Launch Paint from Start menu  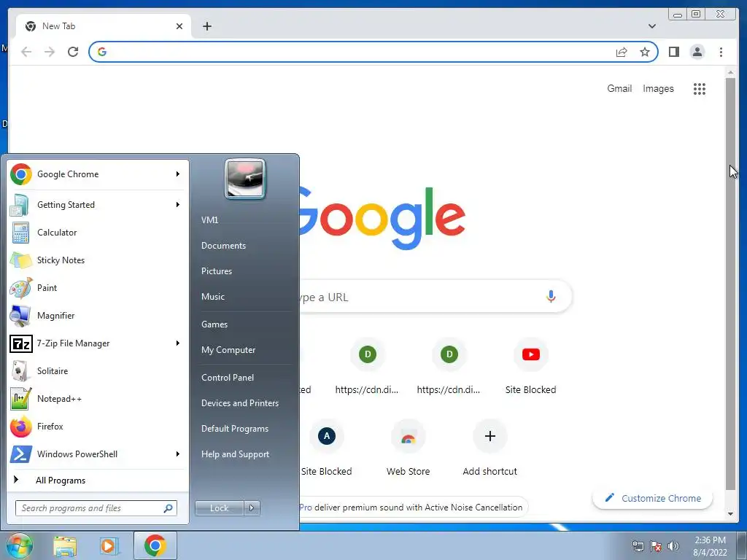[x=97, y=287]
